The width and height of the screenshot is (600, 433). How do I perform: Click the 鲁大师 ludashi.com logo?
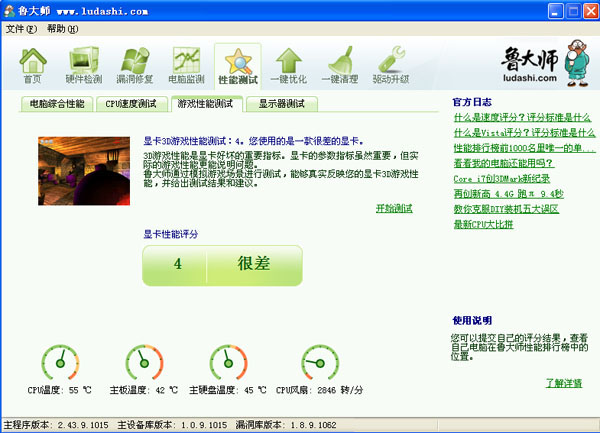(545, 63)
